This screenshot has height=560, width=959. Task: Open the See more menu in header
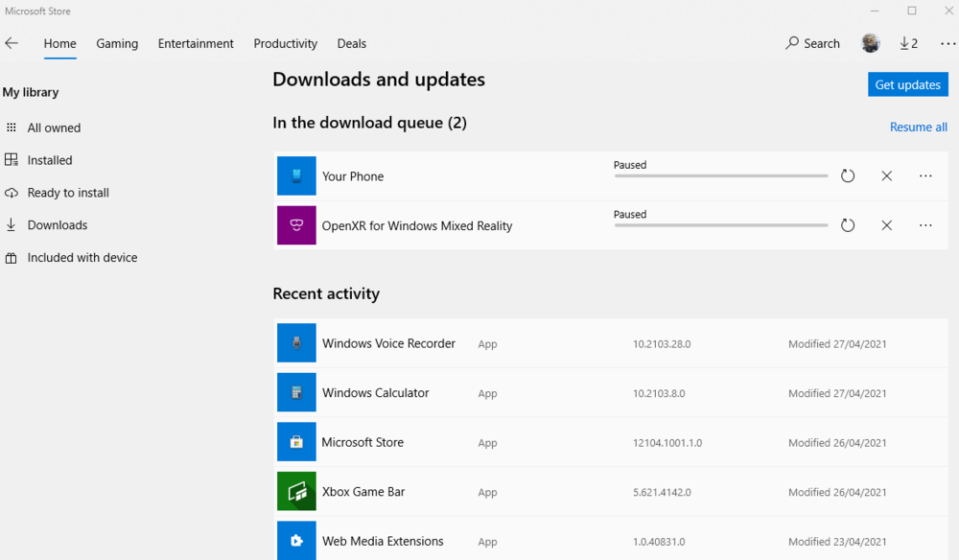(x=947, y=44)
